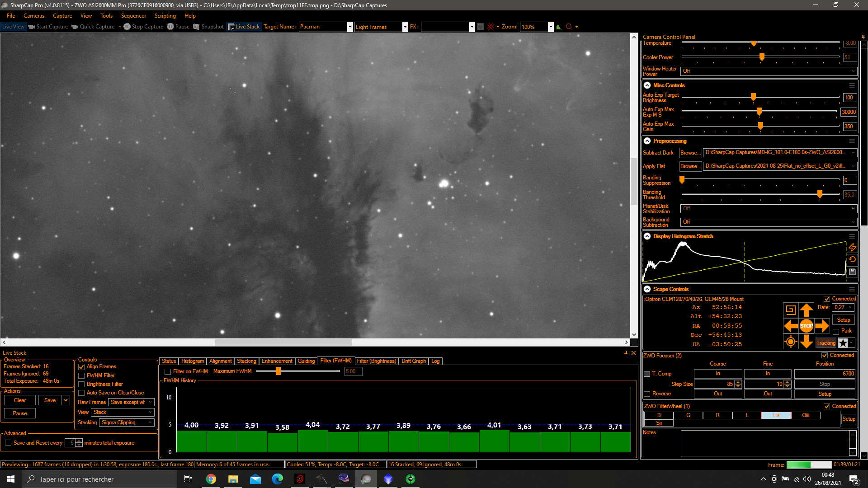Toggle the Live Stack toolbar button
Screen dimensions: 868x488
[244, 27]
